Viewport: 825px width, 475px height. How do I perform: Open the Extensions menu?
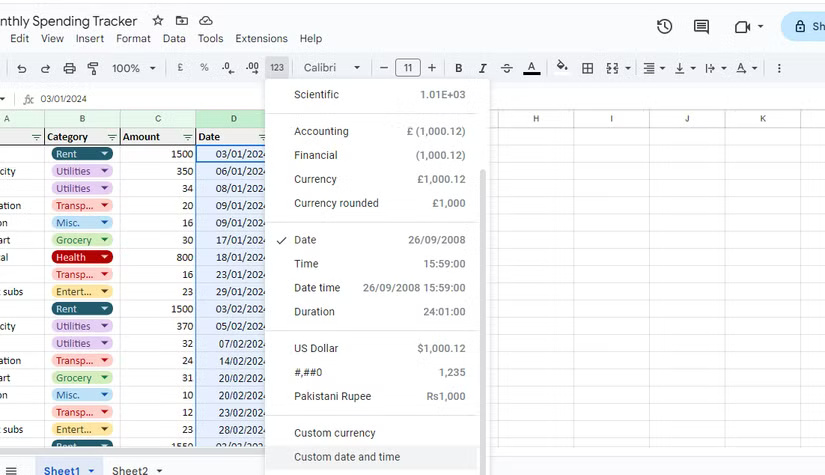(261, 39)
